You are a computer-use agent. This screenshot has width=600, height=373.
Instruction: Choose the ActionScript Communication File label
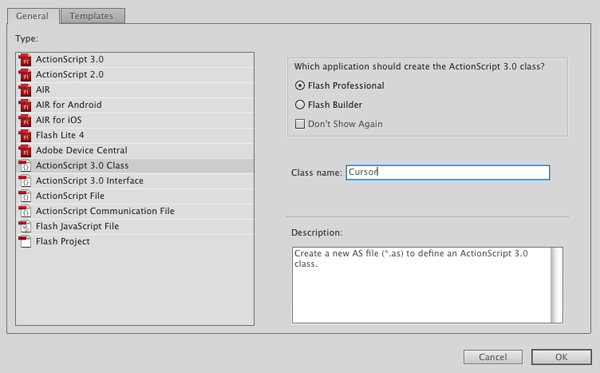(105, 211)
